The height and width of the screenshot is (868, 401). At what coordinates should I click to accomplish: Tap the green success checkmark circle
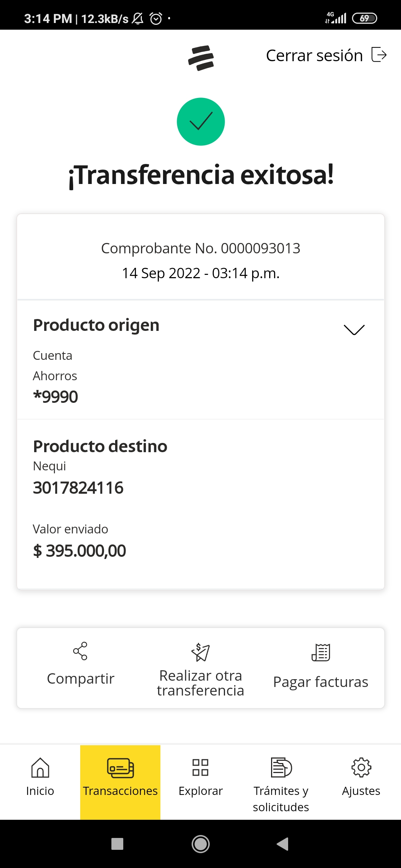pyautogui.click(x=201, y=122)
